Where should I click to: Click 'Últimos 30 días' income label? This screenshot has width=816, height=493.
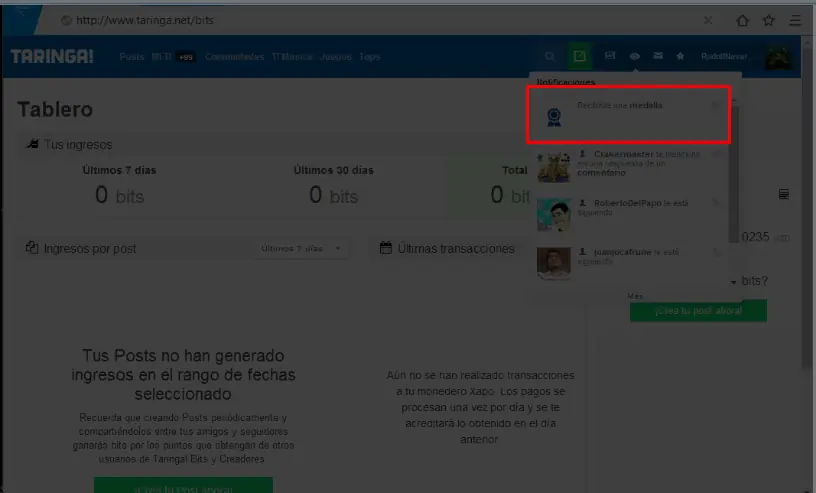pyautogui.click(x=334, y=170)
